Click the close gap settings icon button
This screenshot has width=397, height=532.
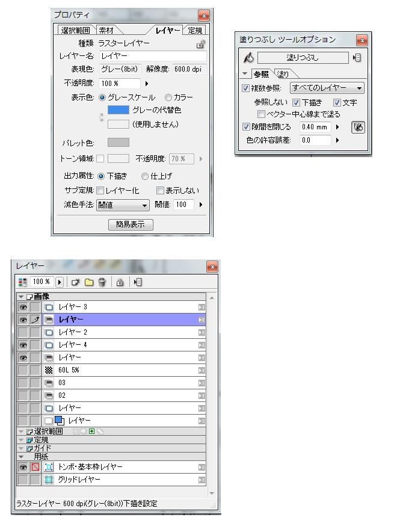pyautogui.click(x=358, y=127)
